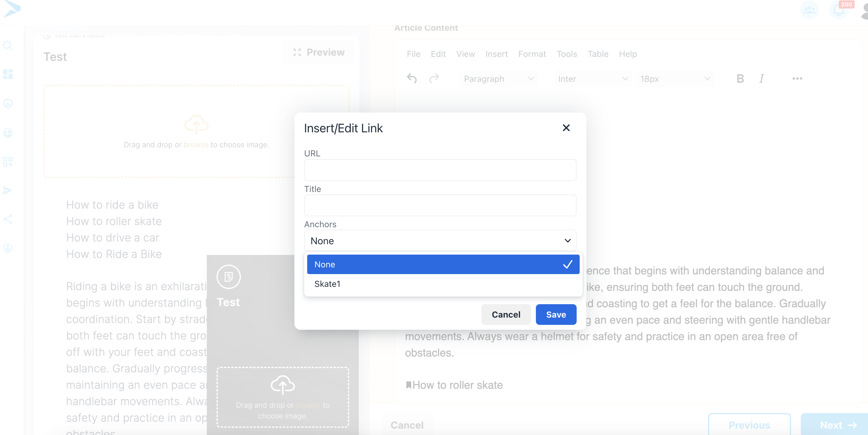Expand the Inter font dropdown
The height and width of the screenshot is (435, 868).
coord(593,79)
